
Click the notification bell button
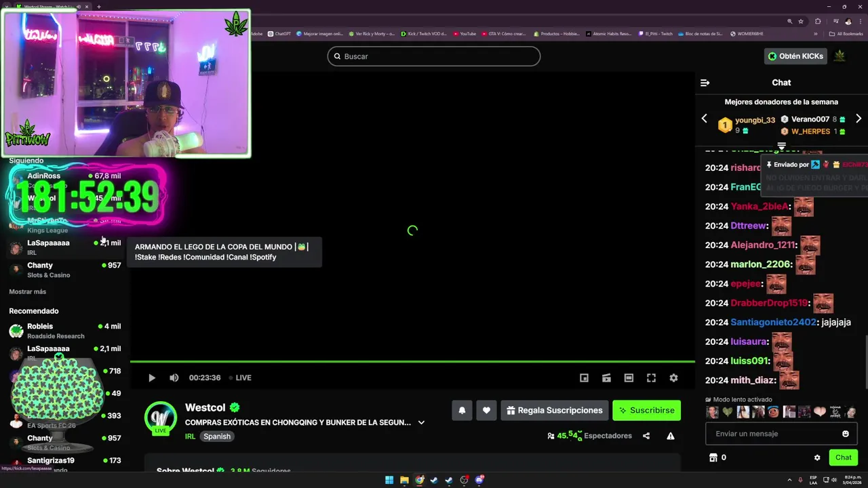(x=462, y=410)
